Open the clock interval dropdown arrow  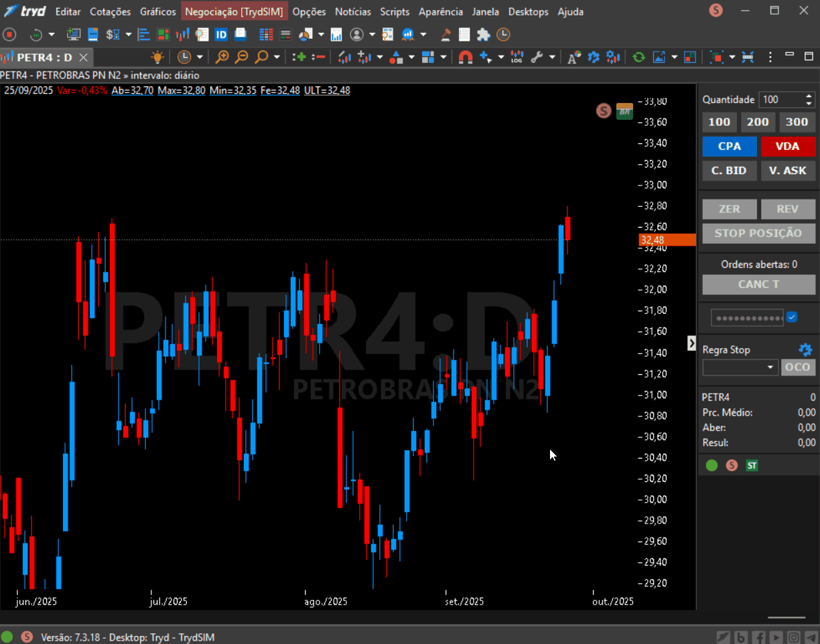click(200, 57)
